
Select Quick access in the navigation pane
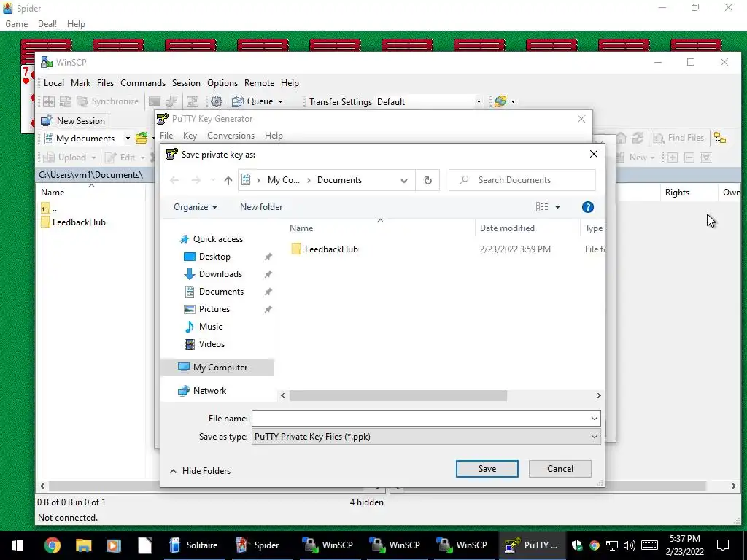217,239
